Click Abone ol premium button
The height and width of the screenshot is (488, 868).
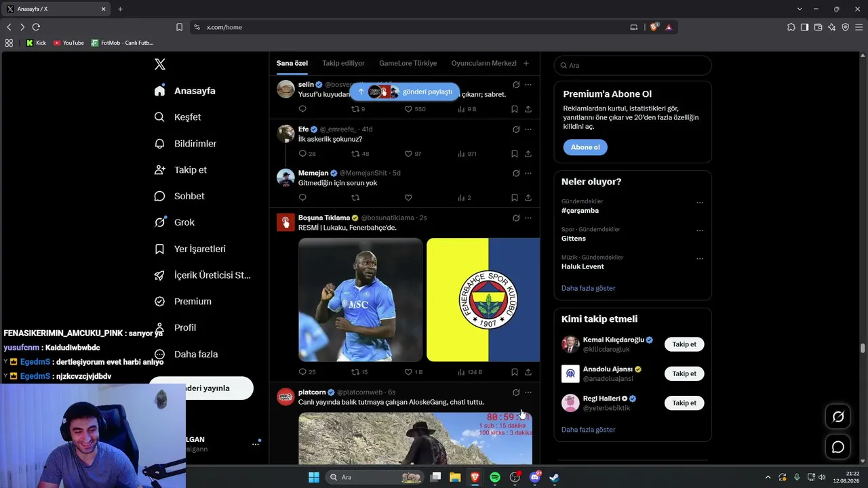pos(585,147)
